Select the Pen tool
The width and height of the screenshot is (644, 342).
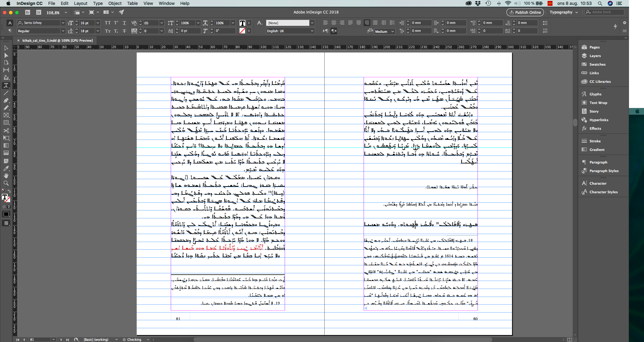(x=6, y=100)
